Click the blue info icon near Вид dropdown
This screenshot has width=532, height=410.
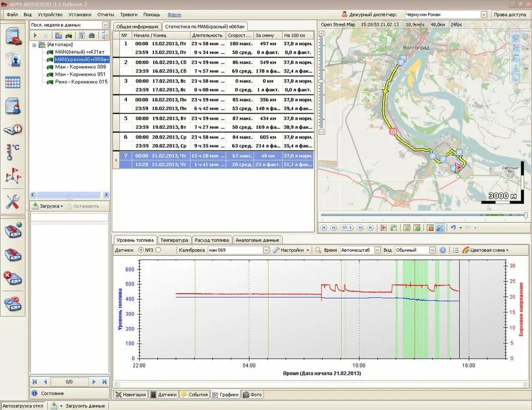pyautogui.click(x=442, y=250)
